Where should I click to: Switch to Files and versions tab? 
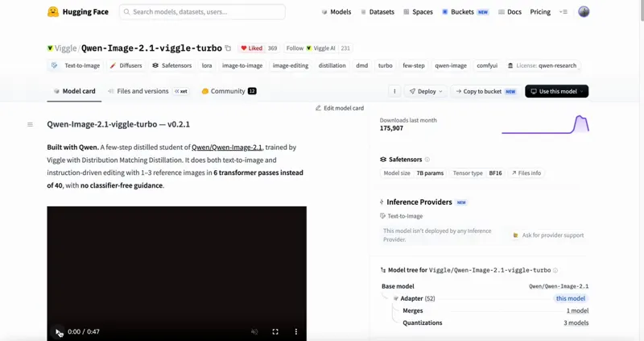tap(148, 91)
